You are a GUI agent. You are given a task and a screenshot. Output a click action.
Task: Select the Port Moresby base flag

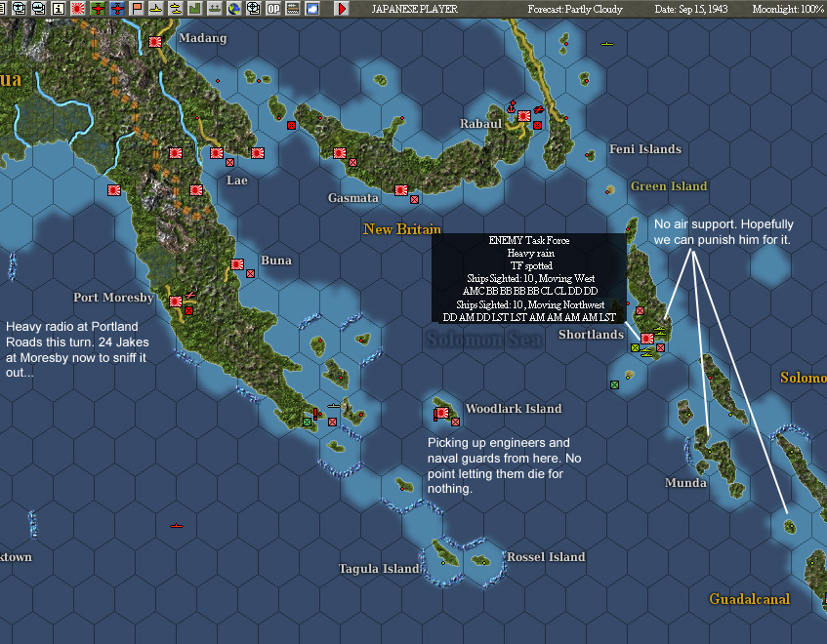coord(176,302)
